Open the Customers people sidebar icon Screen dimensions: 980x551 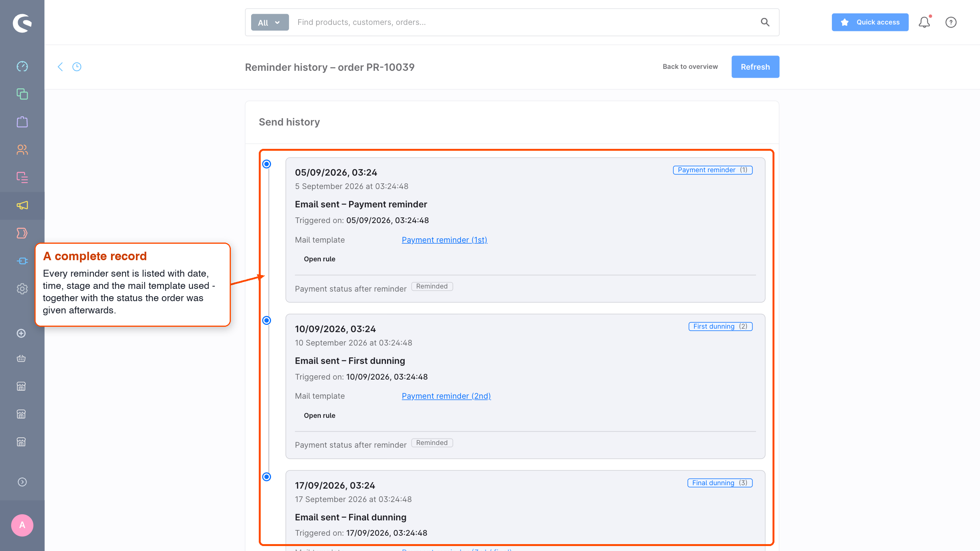click(22, 150)
